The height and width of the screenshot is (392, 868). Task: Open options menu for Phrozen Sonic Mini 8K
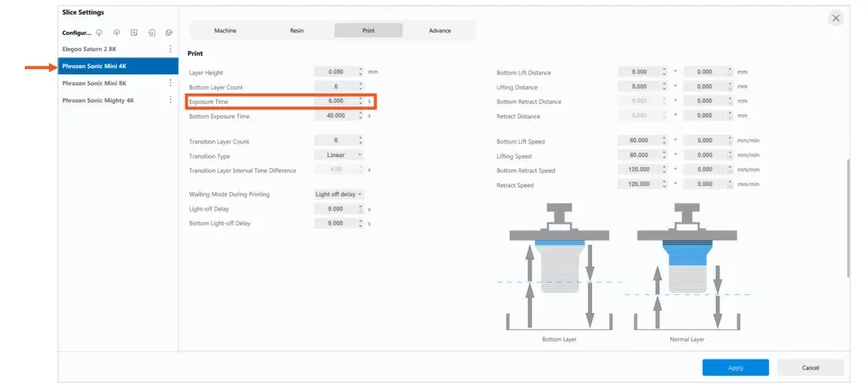tap(170, 83)
